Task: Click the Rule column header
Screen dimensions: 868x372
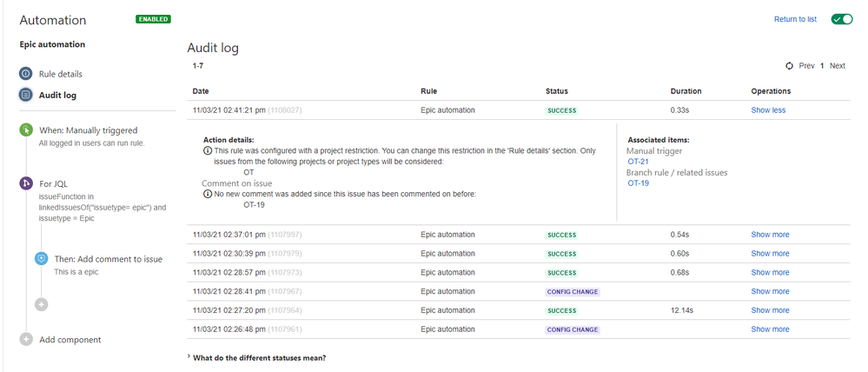Action: click(x=428, y=91)
